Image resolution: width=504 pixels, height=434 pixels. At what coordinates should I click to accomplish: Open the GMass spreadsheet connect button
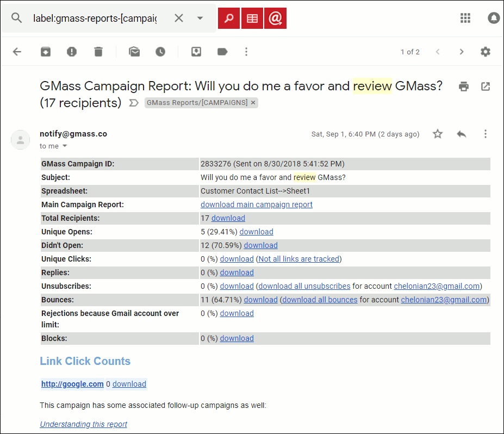click(252, 18)
